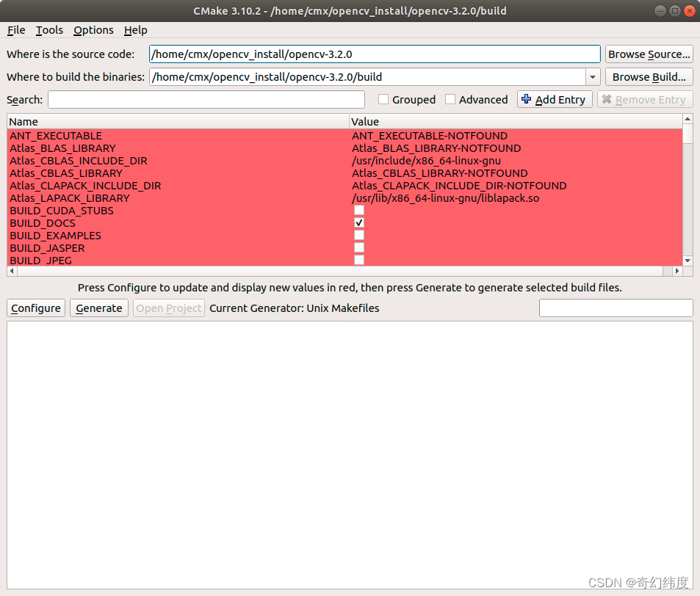Click the liblapack.so path value
This screenshot has width=700, height=596.
pos(446,198)
